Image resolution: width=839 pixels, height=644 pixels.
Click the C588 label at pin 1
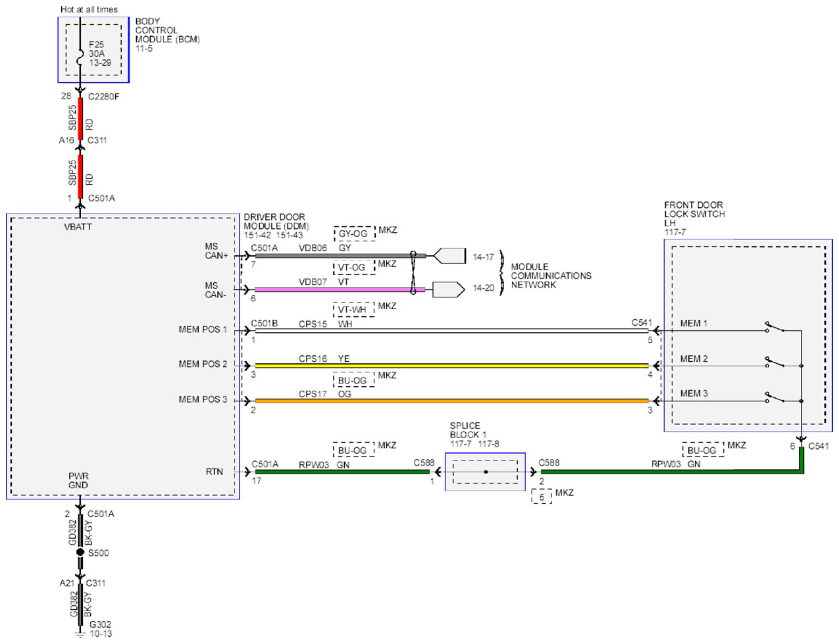tap(424, 463)
